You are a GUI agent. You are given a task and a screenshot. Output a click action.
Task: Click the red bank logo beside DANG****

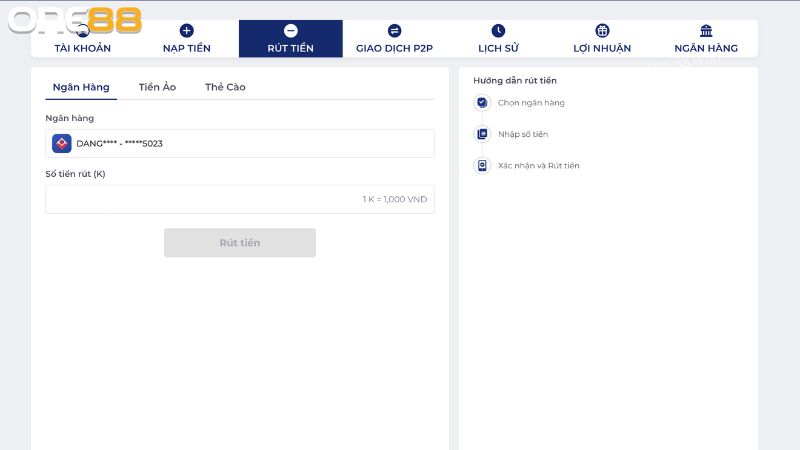(62, 143)
